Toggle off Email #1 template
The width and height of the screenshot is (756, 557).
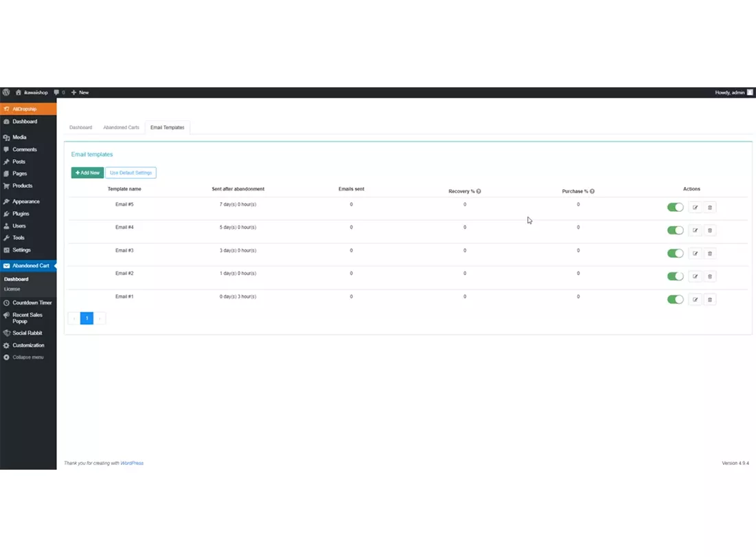click(675, 300)
